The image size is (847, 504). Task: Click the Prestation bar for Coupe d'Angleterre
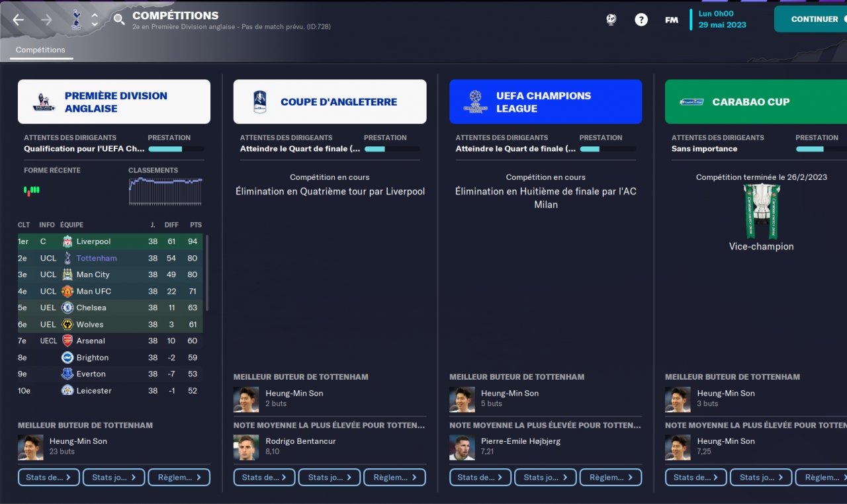[392, 149]
